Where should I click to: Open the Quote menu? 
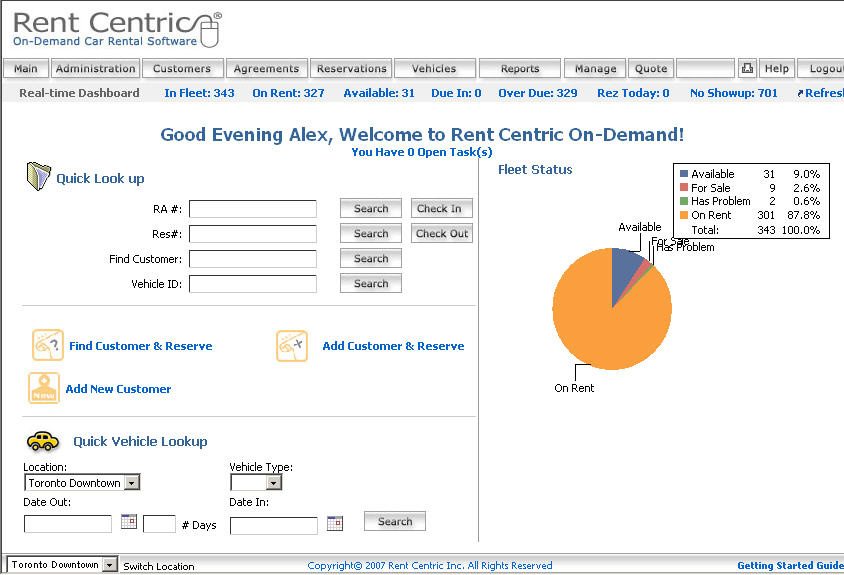click(x=651, y=68)
